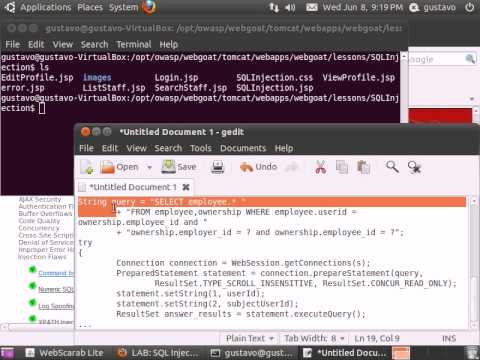This screenshot has width=480, height=360.
Task: Switch to LAB: SQL Injection Firefox window
Action: [158, 353]
